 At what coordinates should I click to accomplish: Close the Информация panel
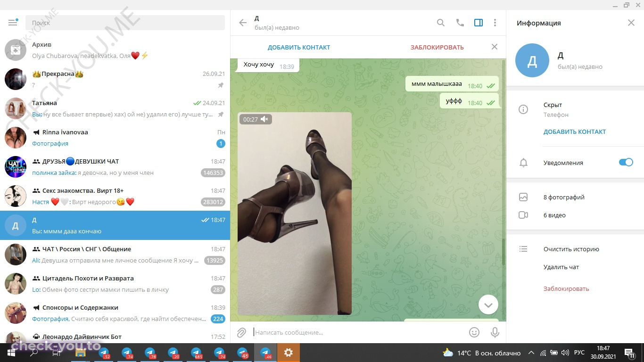coord(631,23)
